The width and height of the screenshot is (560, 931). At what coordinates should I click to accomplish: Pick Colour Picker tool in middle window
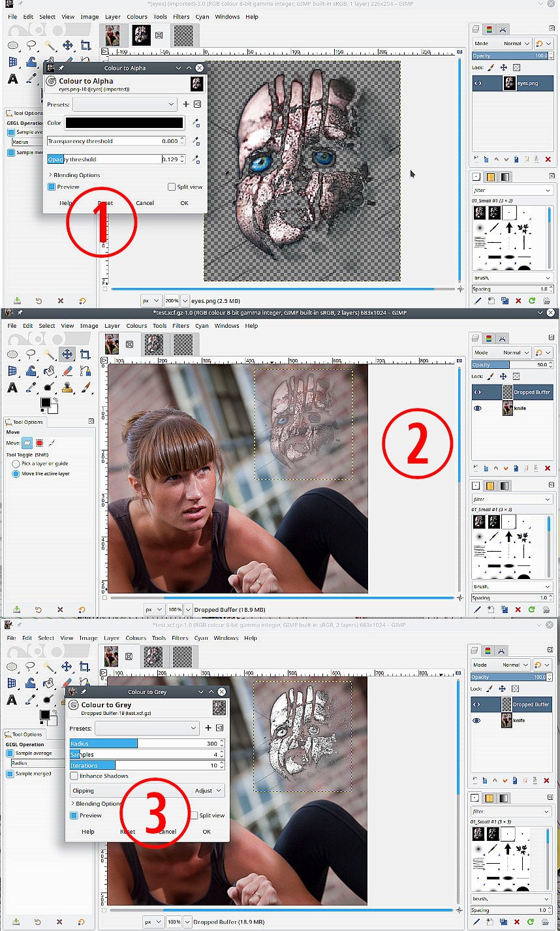(x=31, y=388)
